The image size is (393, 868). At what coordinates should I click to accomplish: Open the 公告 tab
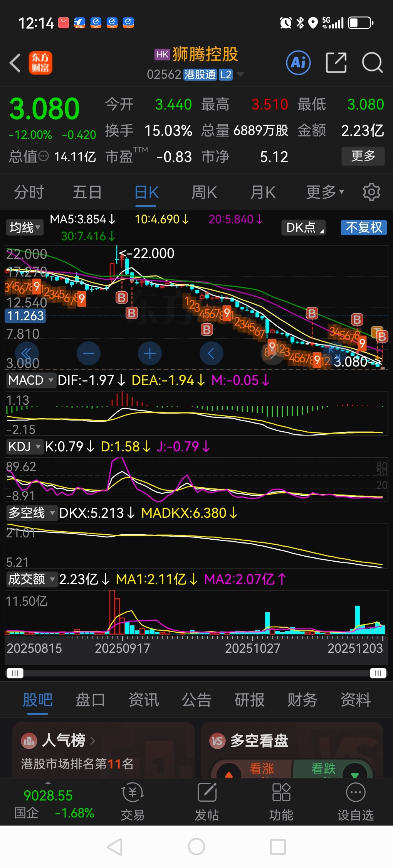tap(196, 699)
